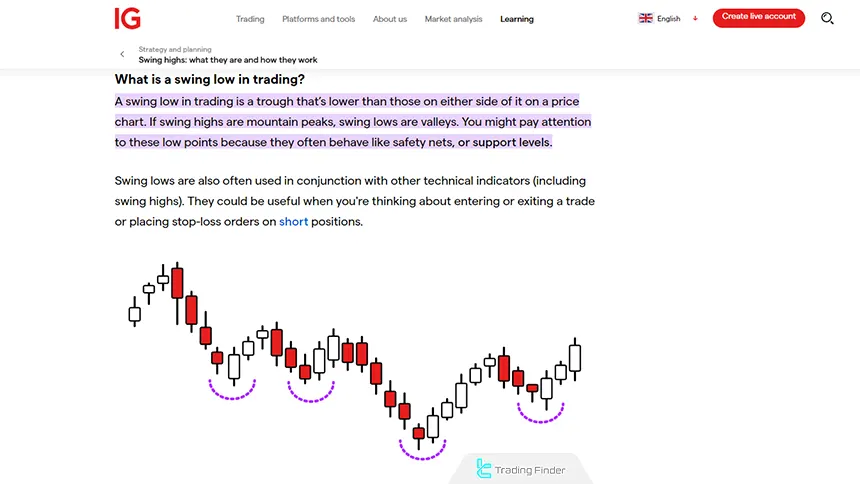Click the Trading Finder logo icon

pyautogui.click(x=485, y=468)
